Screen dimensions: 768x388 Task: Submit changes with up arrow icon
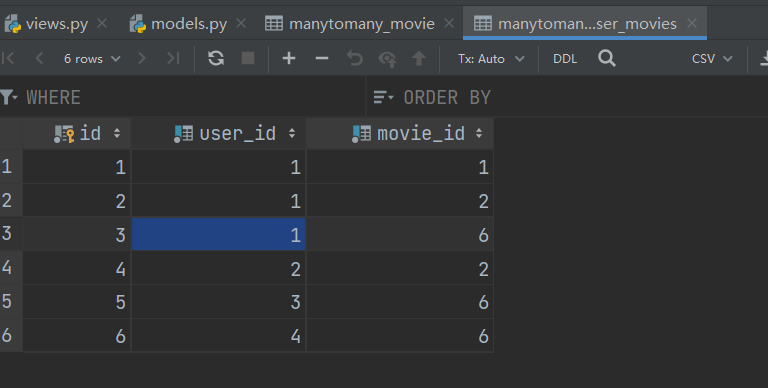[x=419, y=58]
